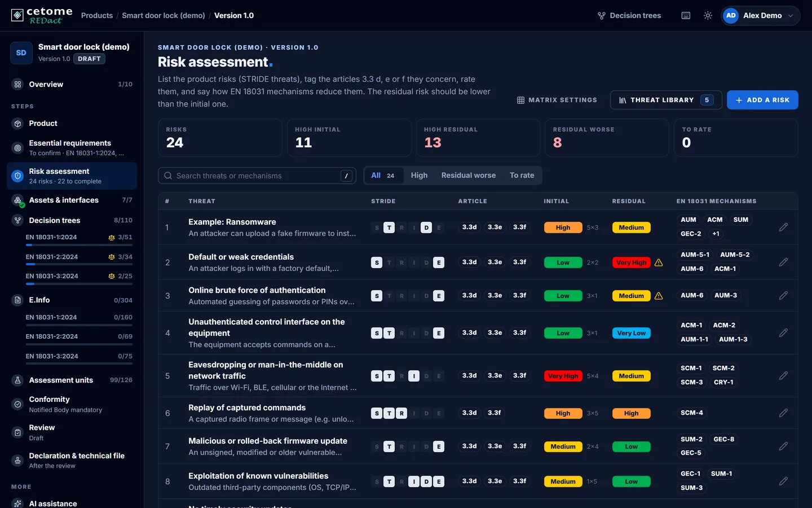812x508 pixels.
Task: Click the AD user avatar
Action: tap(731, 16)
